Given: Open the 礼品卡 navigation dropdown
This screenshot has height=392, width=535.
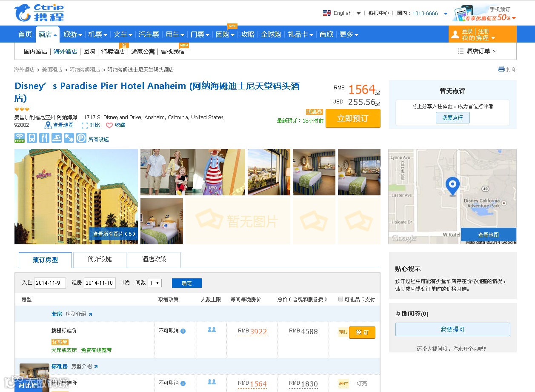Looking at the screenshot, I should [300, 34].
